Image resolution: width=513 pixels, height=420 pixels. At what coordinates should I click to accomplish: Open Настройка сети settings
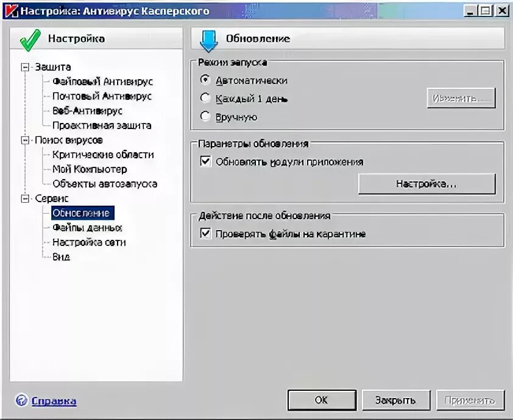89,242
